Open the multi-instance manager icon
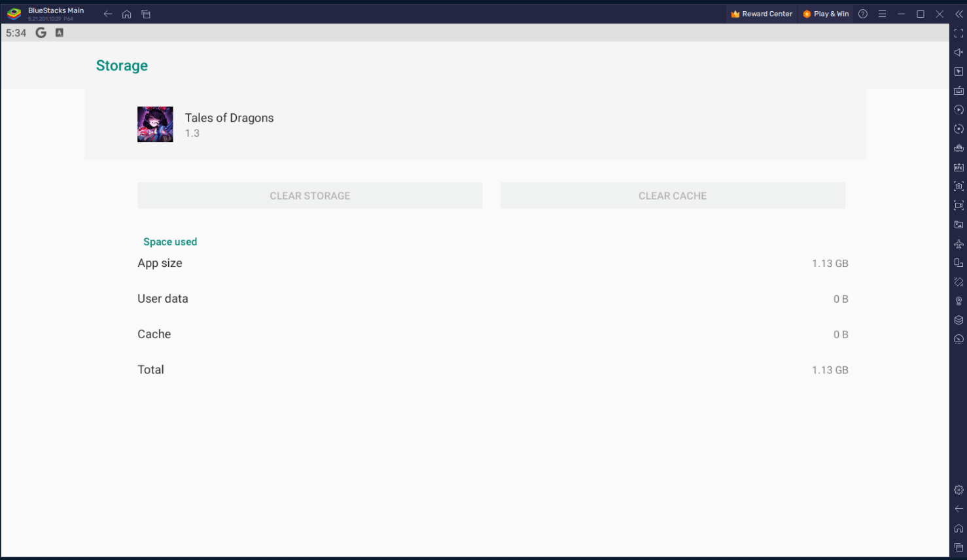 [958, 148]
